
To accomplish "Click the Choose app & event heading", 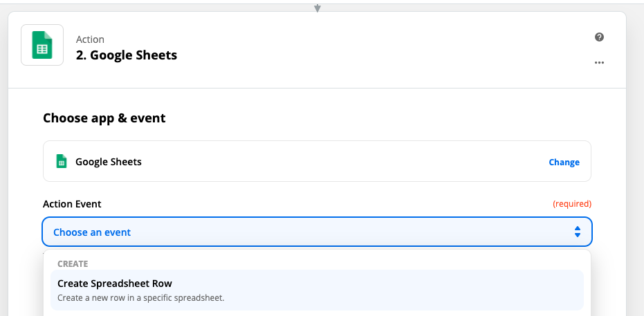I will click(104, 118).
